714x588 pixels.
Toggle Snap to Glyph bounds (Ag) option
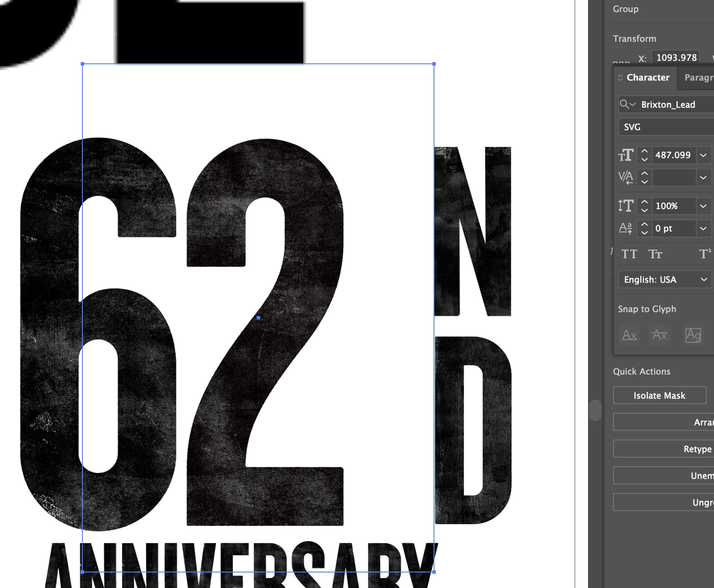coord(693,335)
